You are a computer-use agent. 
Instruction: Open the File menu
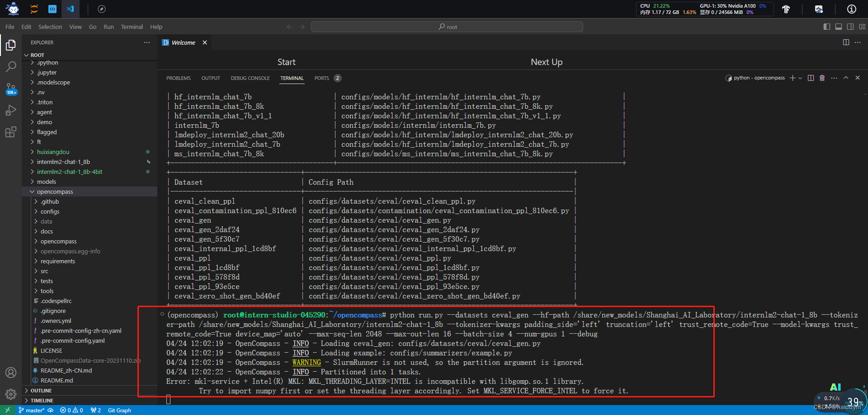(10, 27)
